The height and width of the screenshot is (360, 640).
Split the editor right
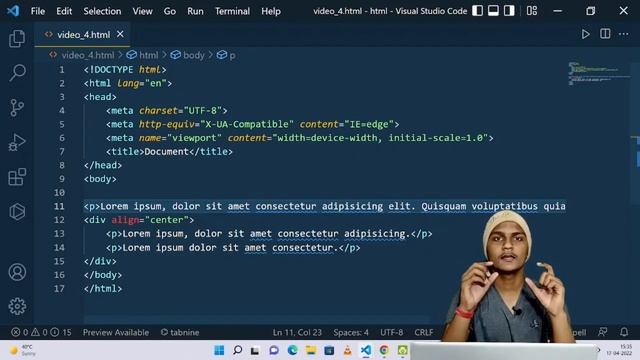605,34
